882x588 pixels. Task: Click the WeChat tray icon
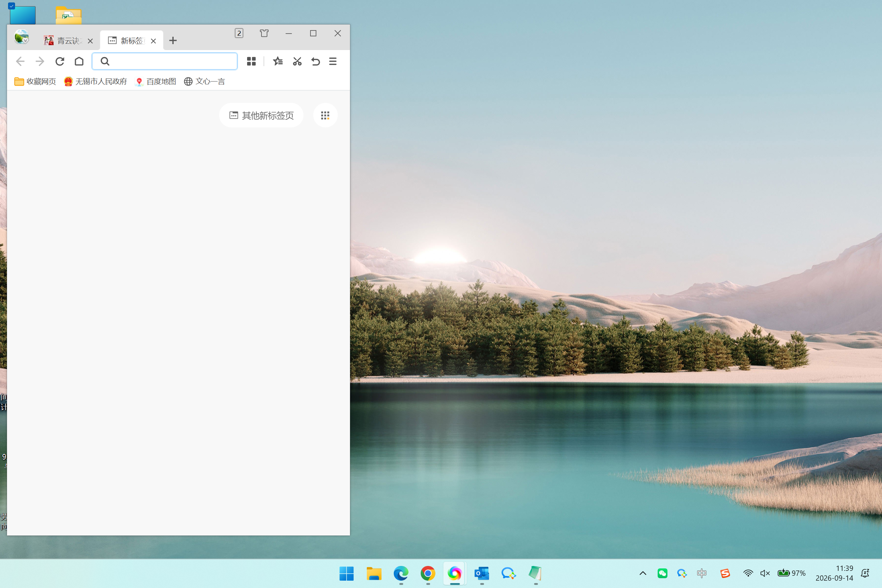(663, 573)
